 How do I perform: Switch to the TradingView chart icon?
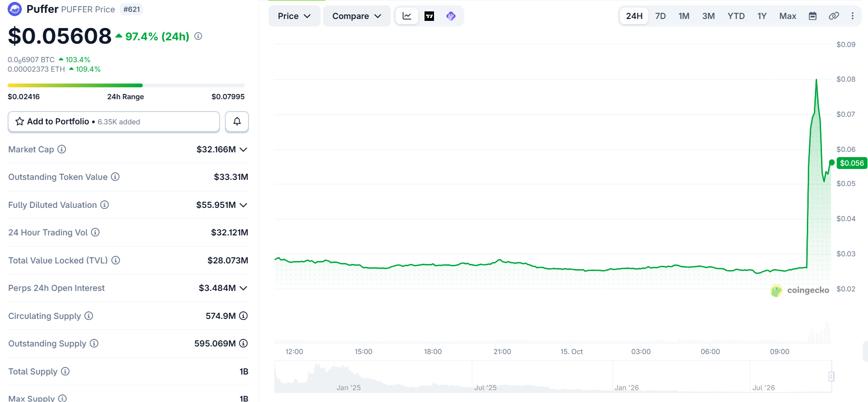click(x=429, y=16)
